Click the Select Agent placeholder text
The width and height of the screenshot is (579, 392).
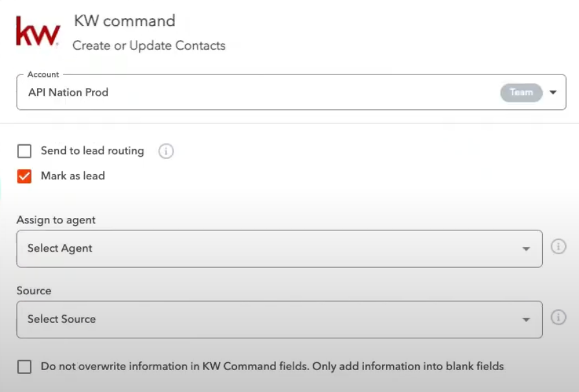click(60, 248)
